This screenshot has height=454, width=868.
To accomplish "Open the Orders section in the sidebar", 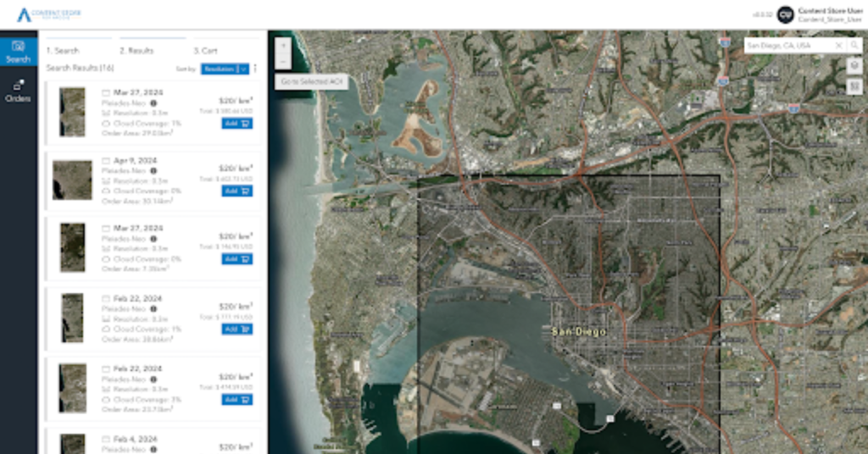I will (18, 91).
